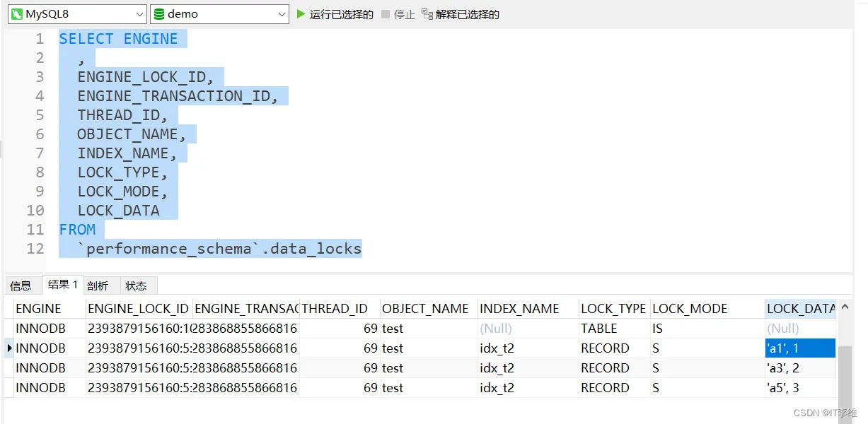Image resolution: width=868 pixels, height=424 pixels.
Task: Select the 'a1', 1 lock data cell
Action: pos(801,348)
